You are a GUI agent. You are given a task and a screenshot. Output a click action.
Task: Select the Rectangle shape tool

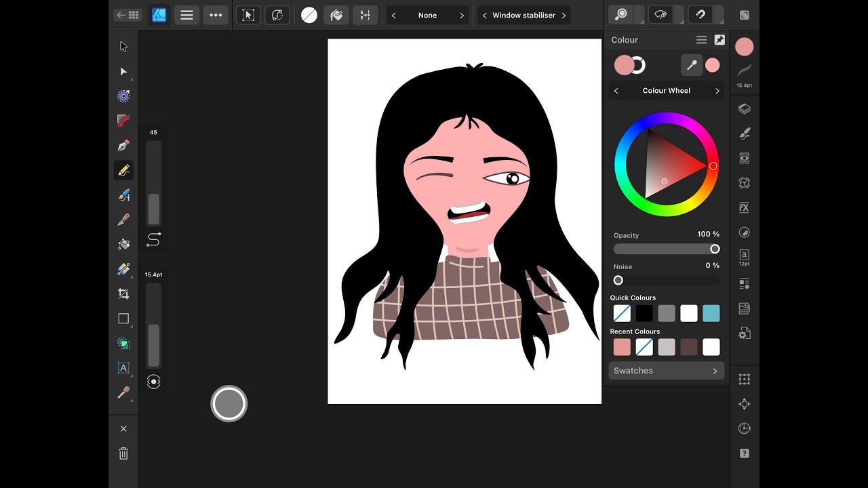click(123, 319)
